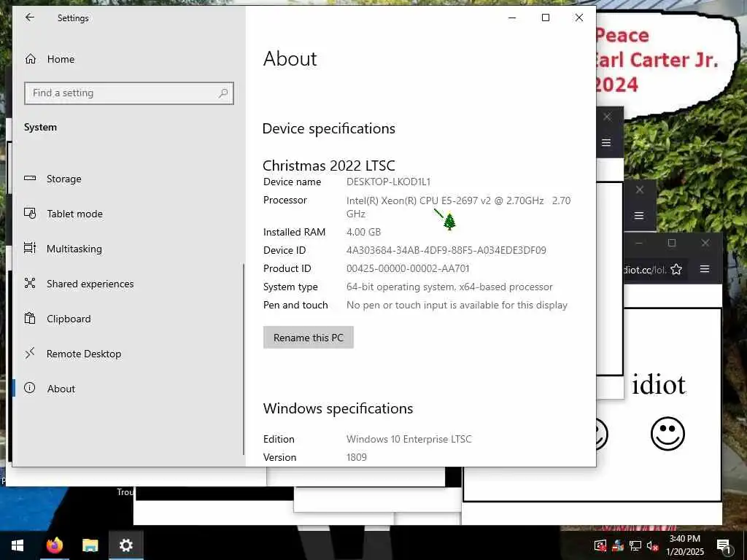This screenshot has height=560, width=747.
Task: Select device name DESKTOP-LKOD1L1 text
Action: coord(388,182)
